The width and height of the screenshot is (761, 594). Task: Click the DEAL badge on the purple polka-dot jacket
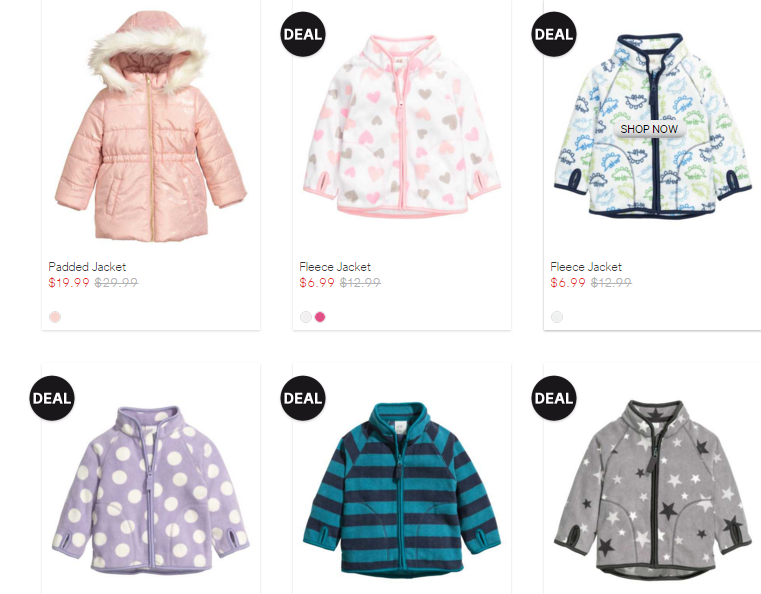[x=52, y=398]
